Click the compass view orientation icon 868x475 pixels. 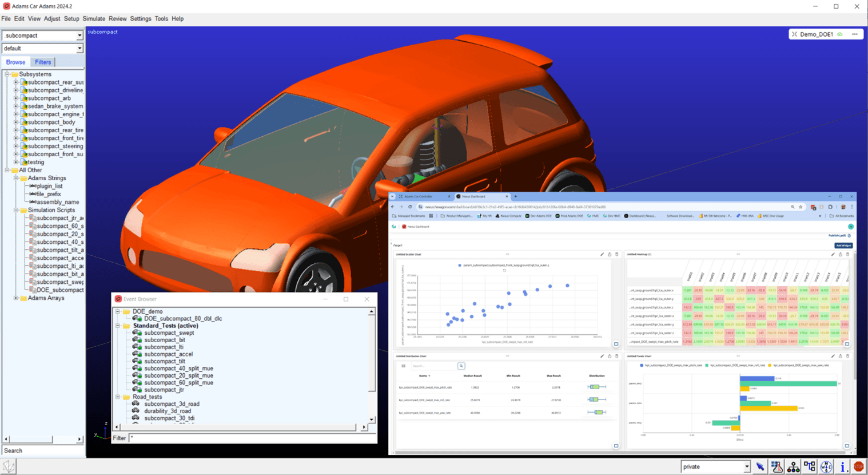825,466
